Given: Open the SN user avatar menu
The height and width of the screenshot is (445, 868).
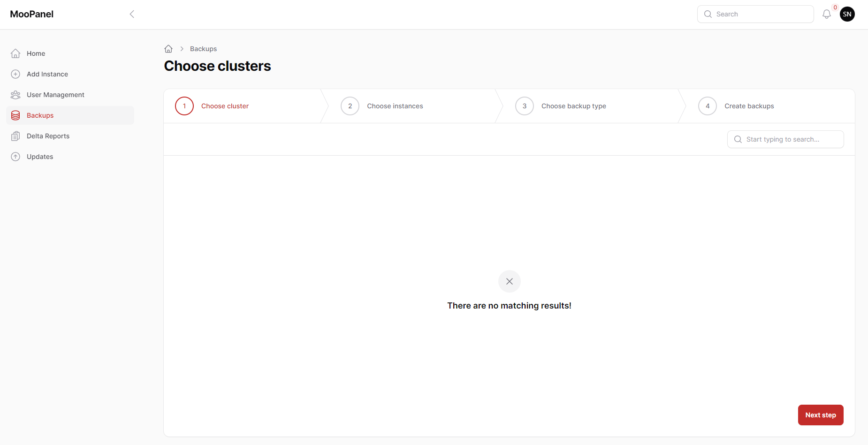Looking at the screenshot, I should 847,14.
